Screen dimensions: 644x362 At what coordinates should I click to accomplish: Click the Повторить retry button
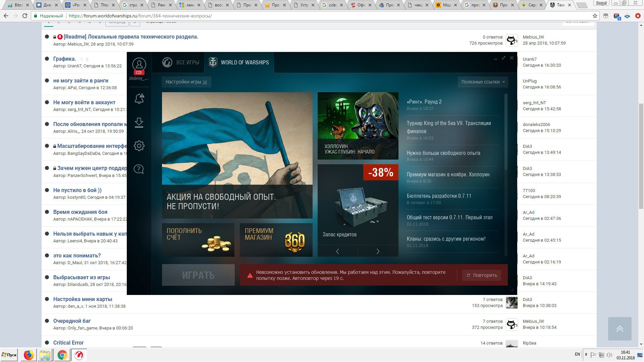tap(482, 275)
